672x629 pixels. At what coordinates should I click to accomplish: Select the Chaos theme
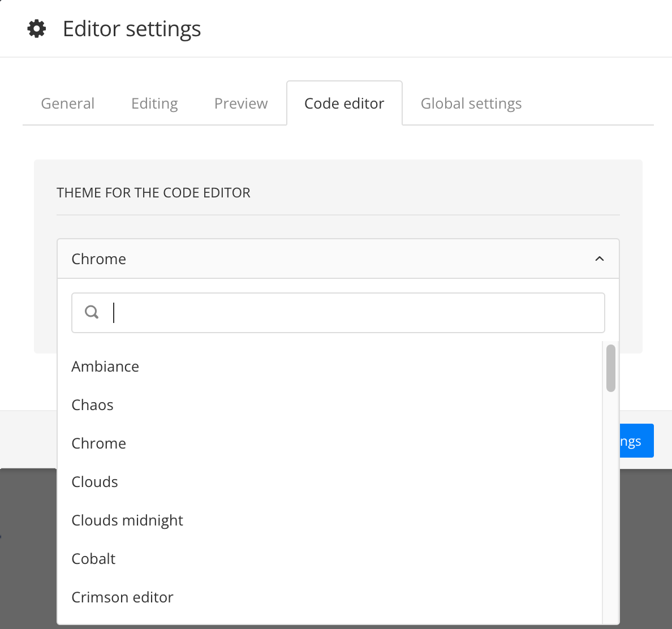pos(92,404)
